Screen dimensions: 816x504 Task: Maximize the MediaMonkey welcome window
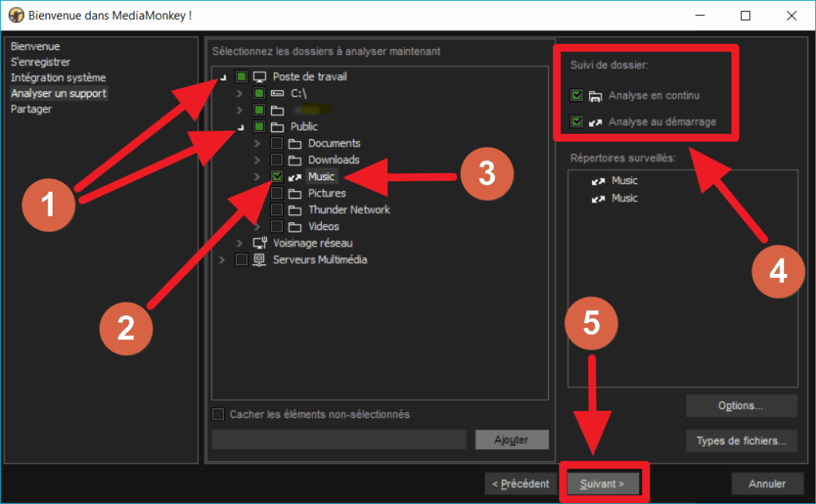(745, 16)
